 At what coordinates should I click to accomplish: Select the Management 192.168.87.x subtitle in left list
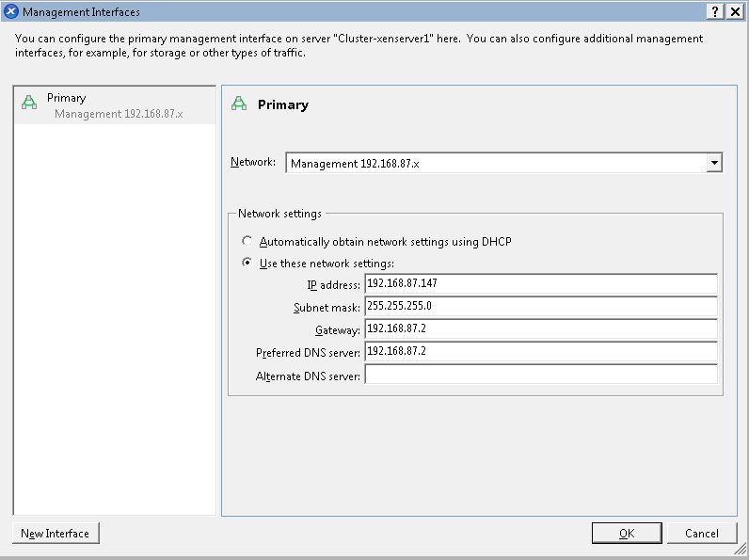[119, 114]
